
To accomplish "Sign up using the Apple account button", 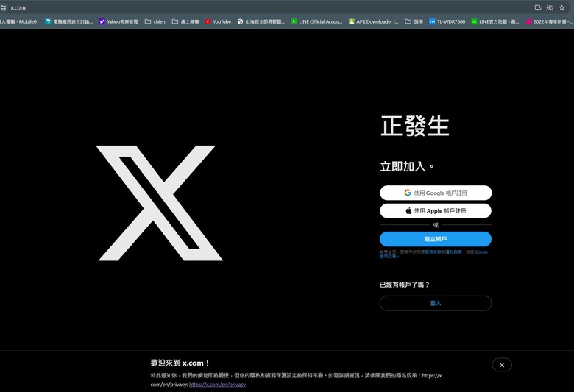I will [436, 211].
